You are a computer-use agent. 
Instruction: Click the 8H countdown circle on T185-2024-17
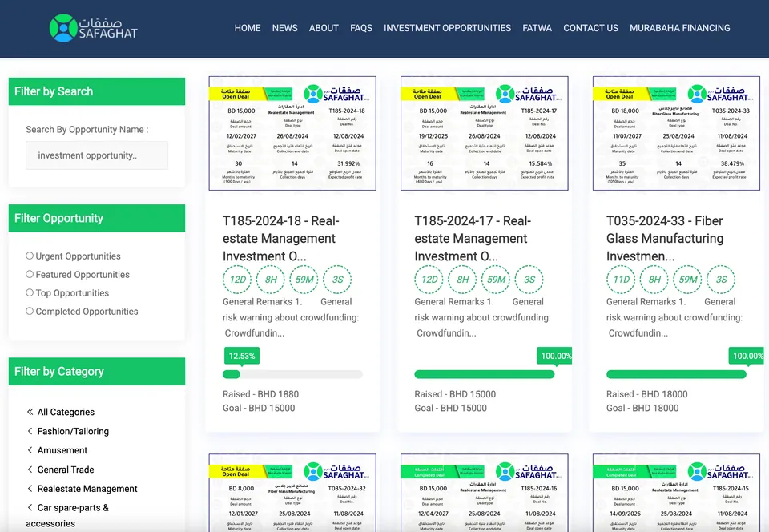[462, 280]
